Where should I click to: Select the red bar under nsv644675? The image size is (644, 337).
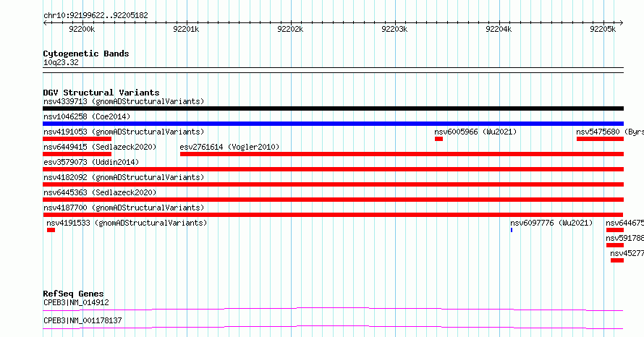pos(615,230)
